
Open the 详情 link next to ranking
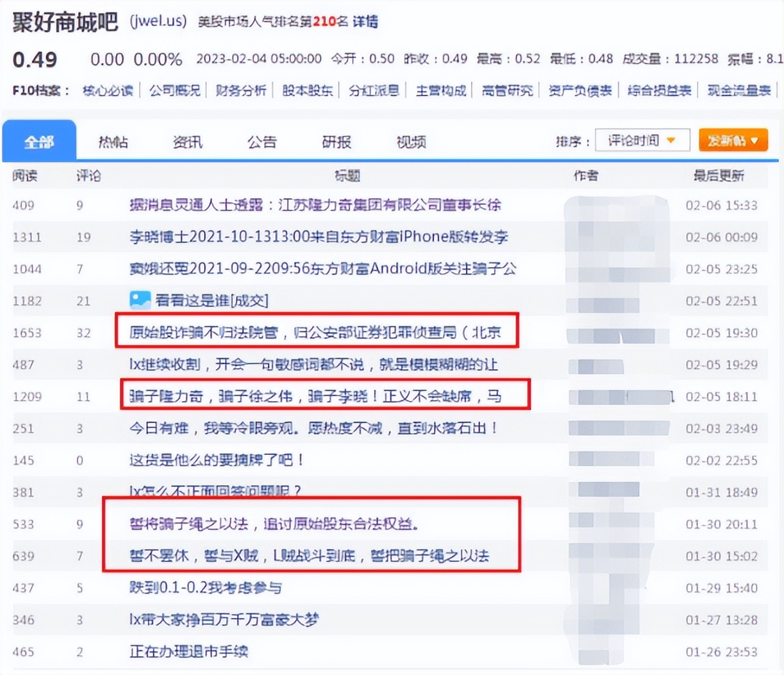pyautogui.click(x=365, y=22)
